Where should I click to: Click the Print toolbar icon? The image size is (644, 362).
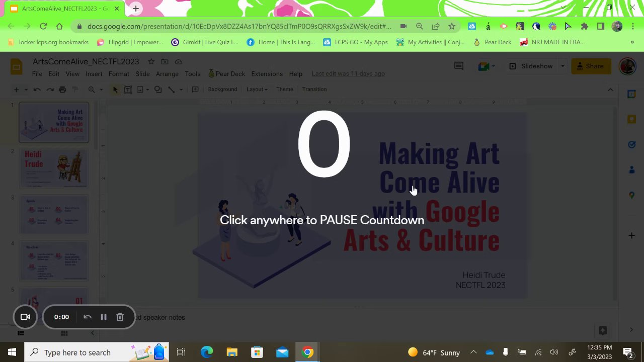coord(62,89)
